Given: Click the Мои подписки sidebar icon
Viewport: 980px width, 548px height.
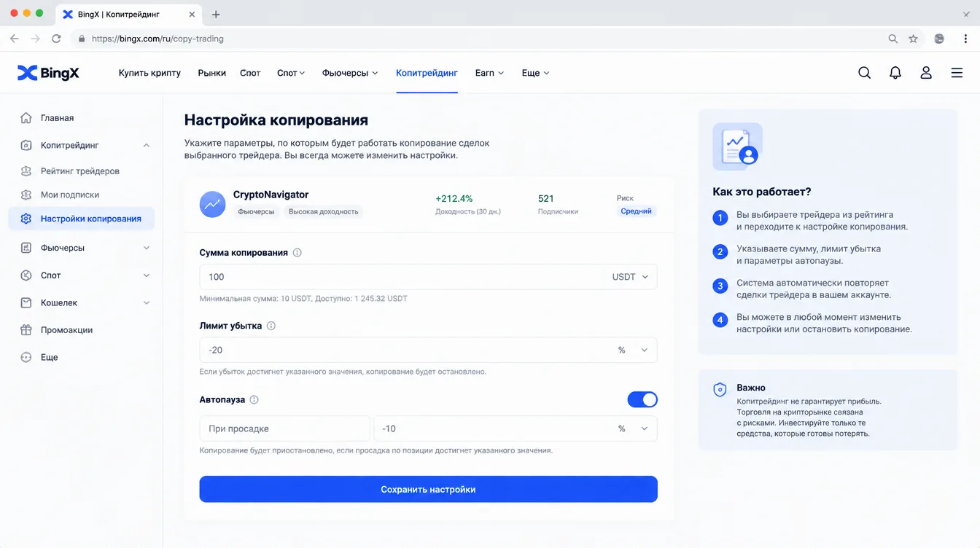Looking at the screenshot, I should 26,195.
